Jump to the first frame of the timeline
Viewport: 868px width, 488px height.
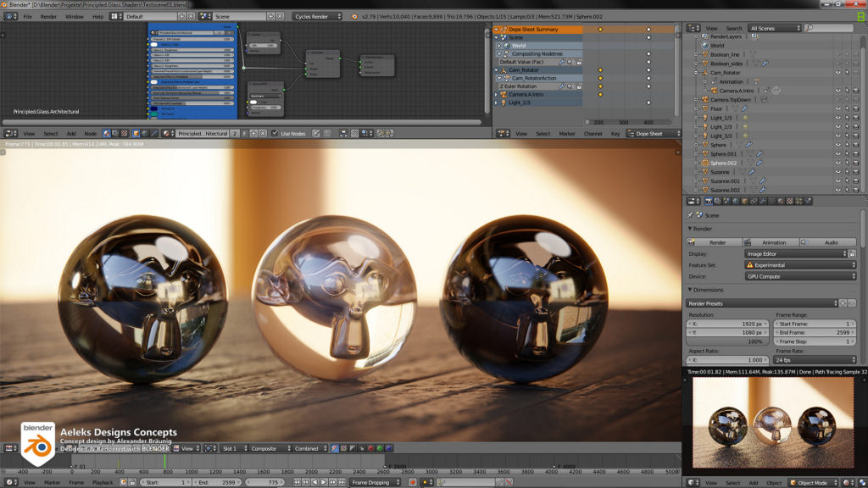(297, 482)
